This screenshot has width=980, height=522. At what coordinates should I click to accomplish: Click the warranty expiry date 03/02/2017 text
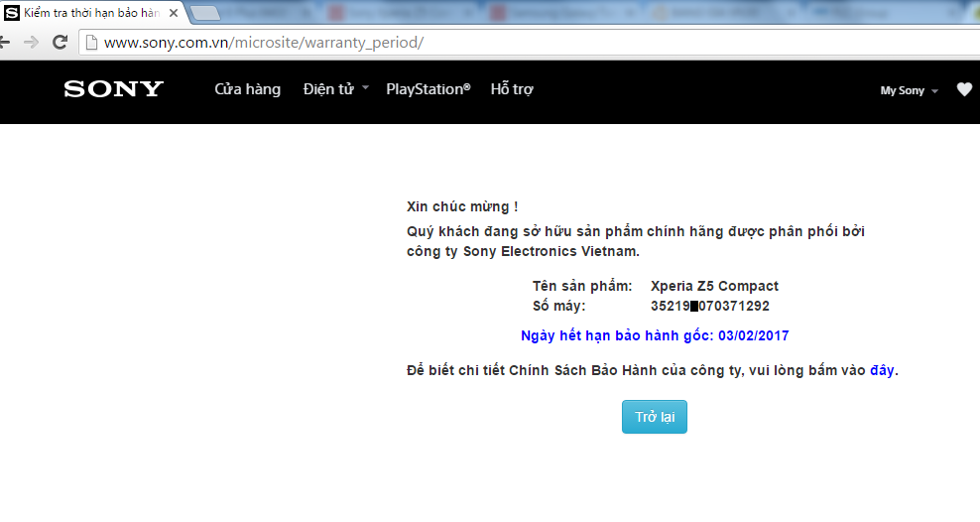pyautogui.click(x=753, y=335)
